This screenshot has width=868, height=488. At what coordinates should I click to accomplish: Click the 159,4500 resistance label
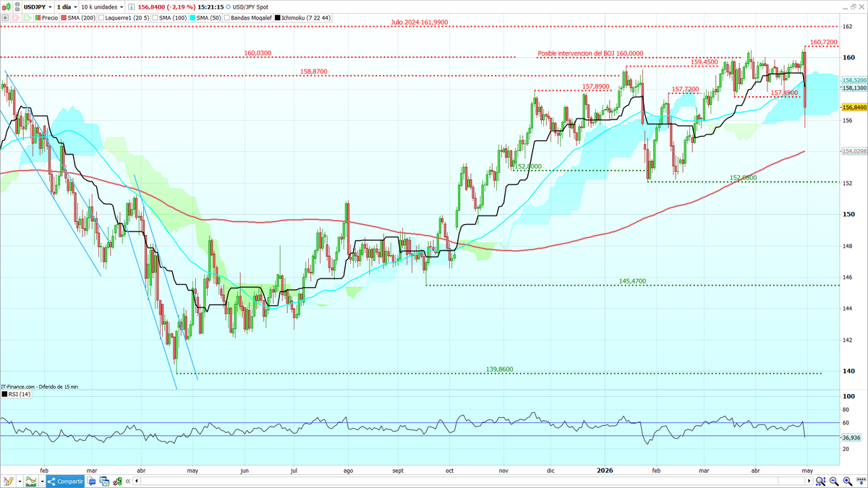704,62
